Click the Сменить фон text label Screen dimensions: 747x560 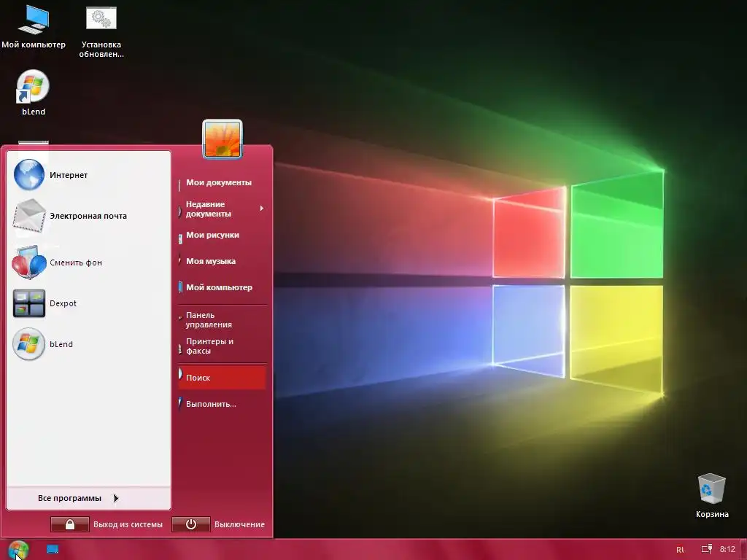pos(76,262)
